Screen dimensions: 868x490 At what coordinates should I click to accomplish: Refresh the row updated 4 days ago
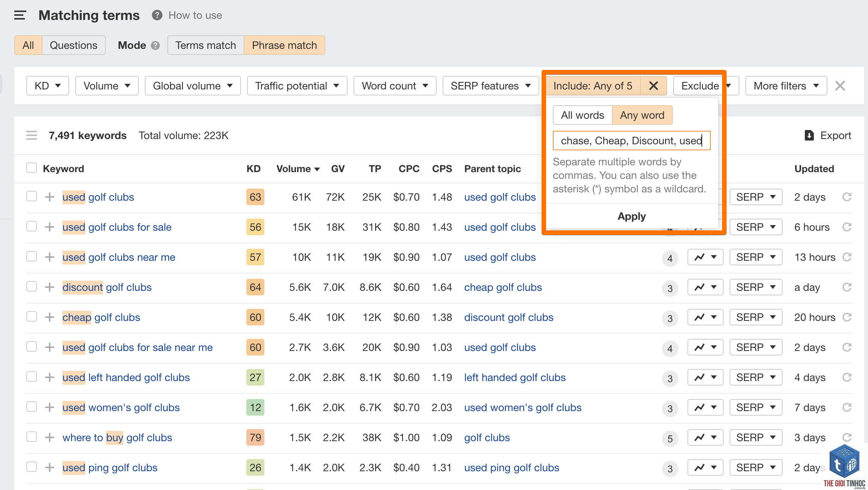pos(847,377)
